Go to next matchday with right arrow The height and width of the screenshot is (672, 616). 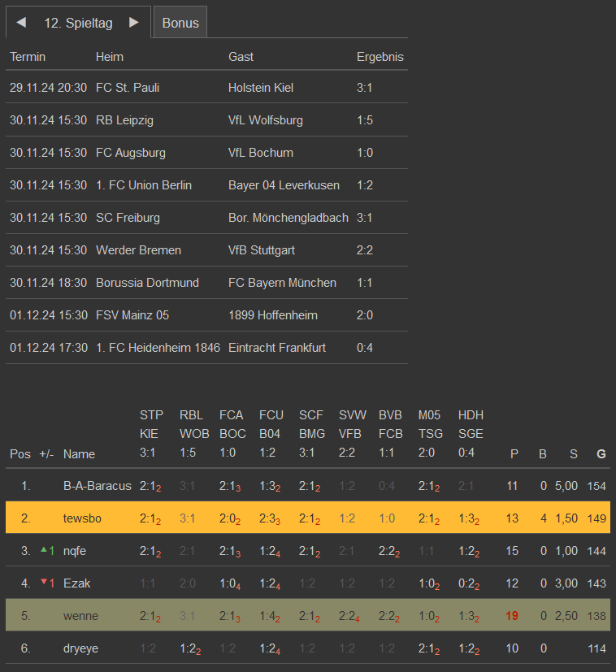click(x=134, y=23)
